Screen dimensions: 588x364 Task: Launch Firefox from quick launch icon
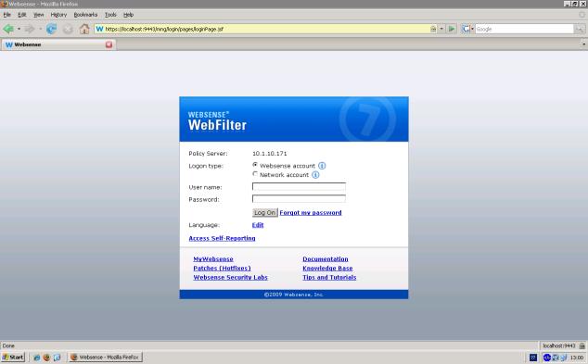[x=46, y=358]
